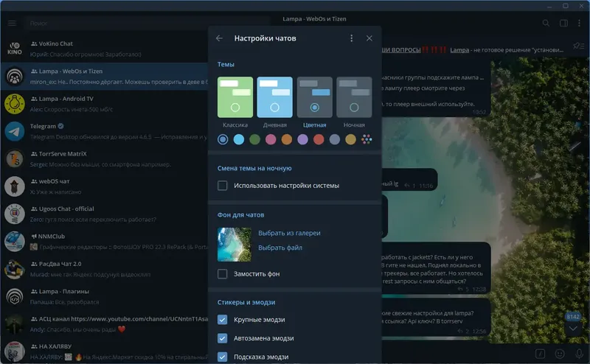Open three-dot menu in chat settings header
590x364 pixels.
pos(352,38)
